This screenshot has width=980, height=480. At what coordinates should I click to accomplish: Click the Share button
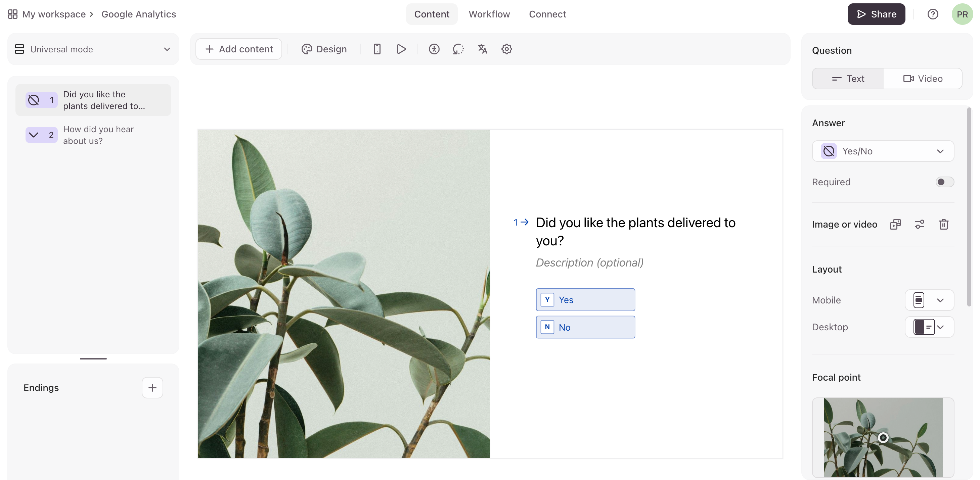(876, 14)
